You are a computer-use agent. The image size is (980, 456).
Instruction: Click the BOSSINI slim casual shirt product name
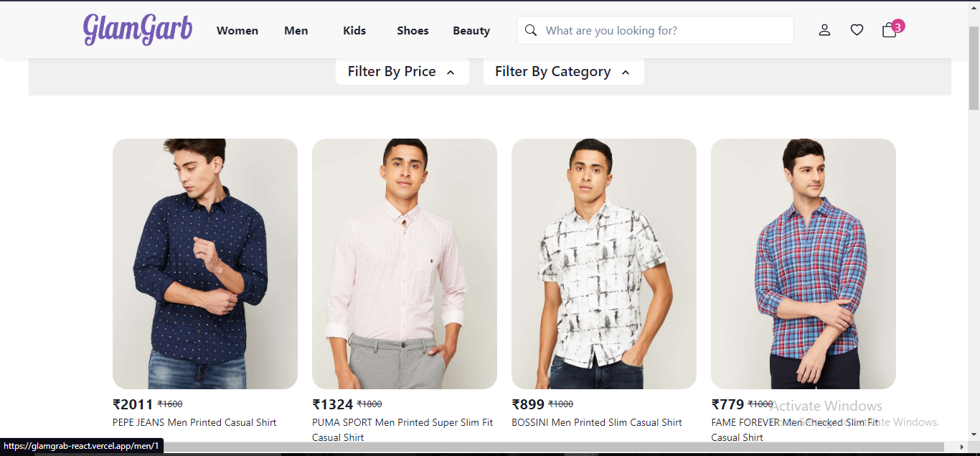point(597,422)
